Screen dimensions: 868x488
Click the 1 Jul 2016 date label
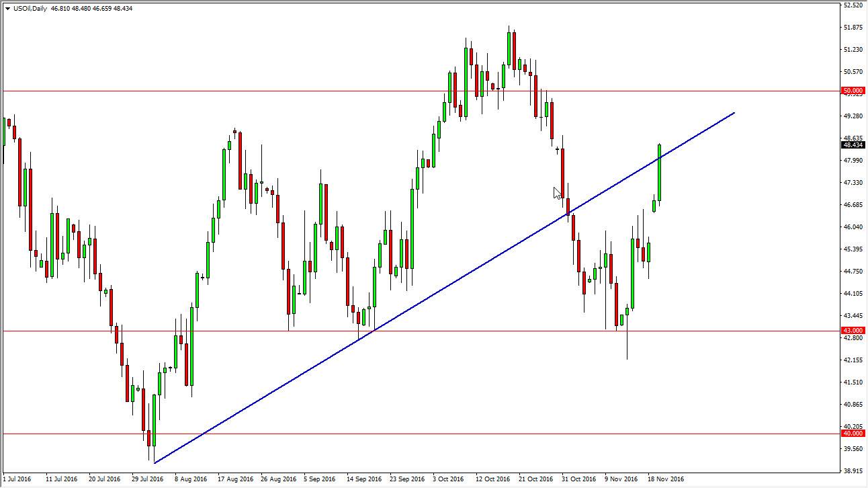tap(17, 479)
